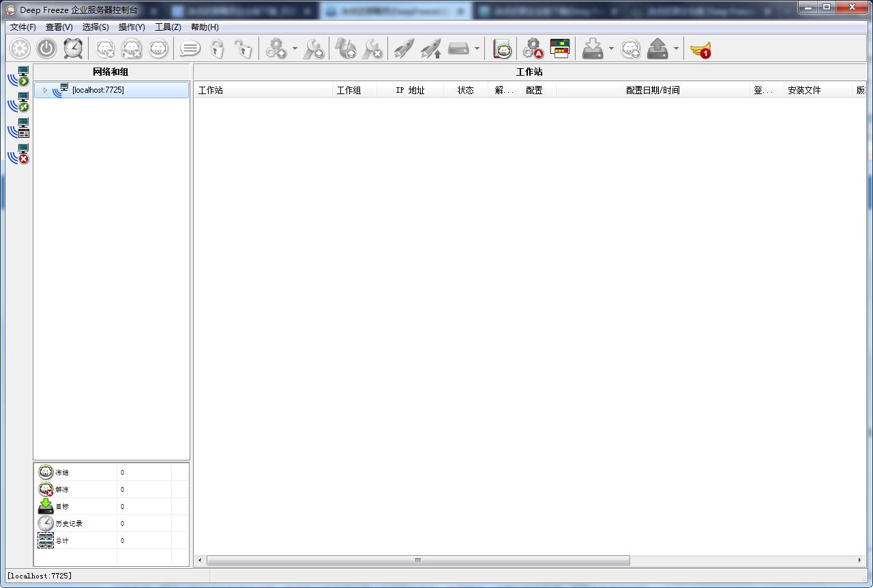This screenshot has height=588, width=873.
Task: Click the drive with up arrow icon
Action: (x=657, y=48)
